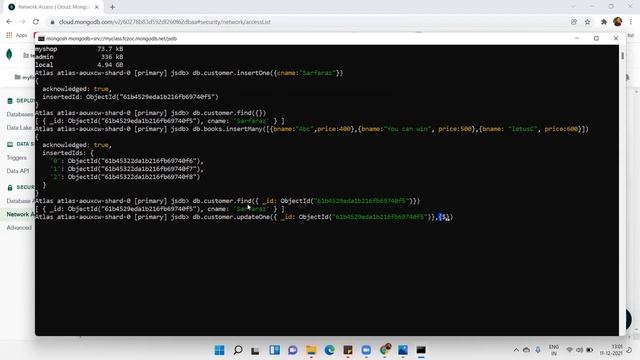640x360 pixels.
Task: Open Chrome three-dot menu
Action: 631,22
